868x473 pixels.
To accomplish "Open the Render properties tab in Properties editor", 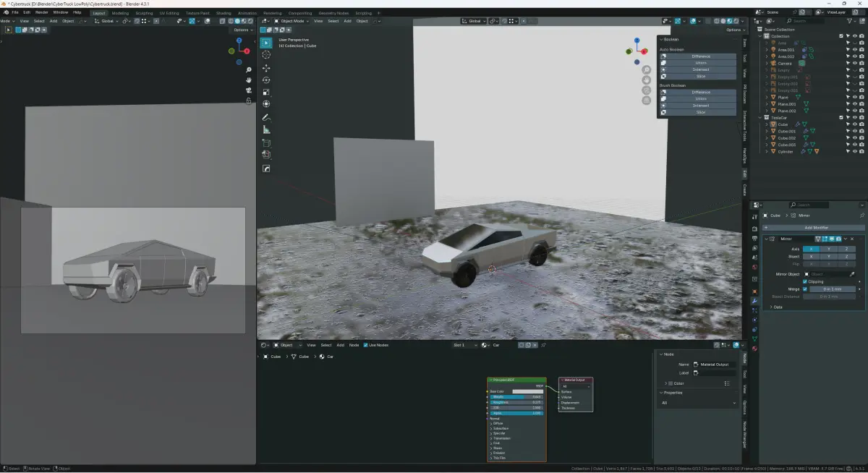I will 754,229.
